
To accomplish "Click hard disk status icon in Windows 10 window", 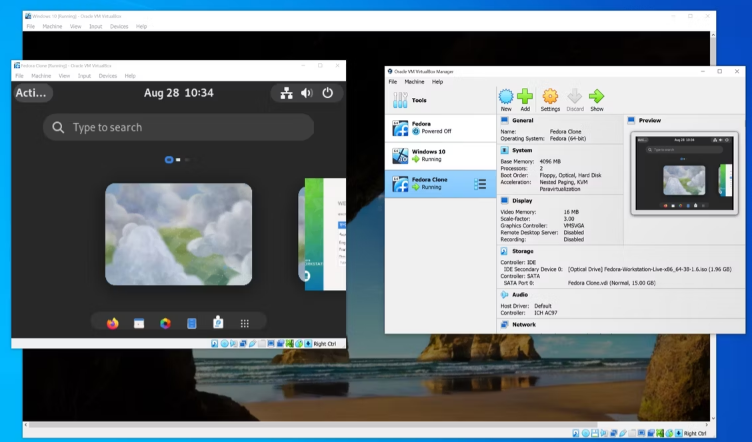I will pos(576,433).
